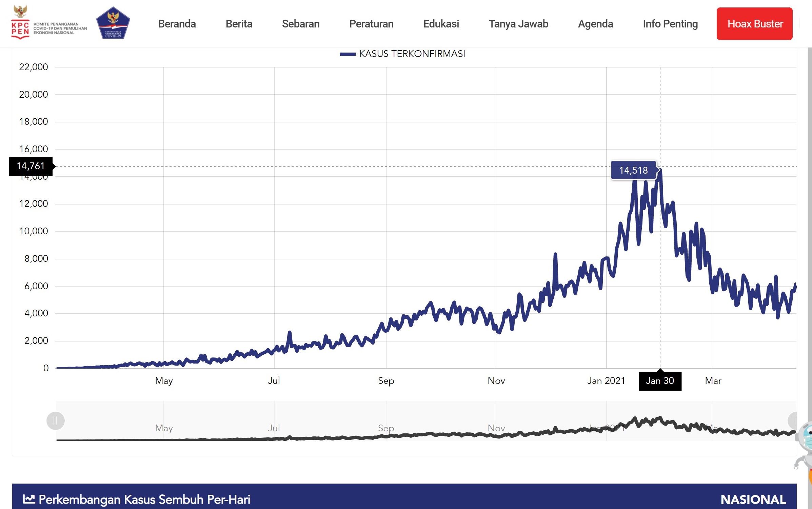This screenshot has width=812, height=509.
Task: Navigate to Agenda
Action: (x=595, y=24)
